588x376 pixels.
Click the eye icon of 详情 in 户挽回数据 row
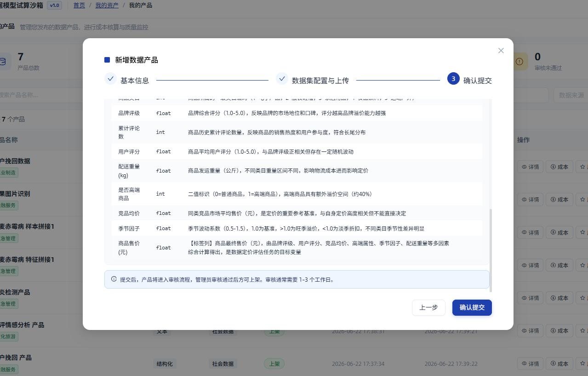(x=525, y=167)
